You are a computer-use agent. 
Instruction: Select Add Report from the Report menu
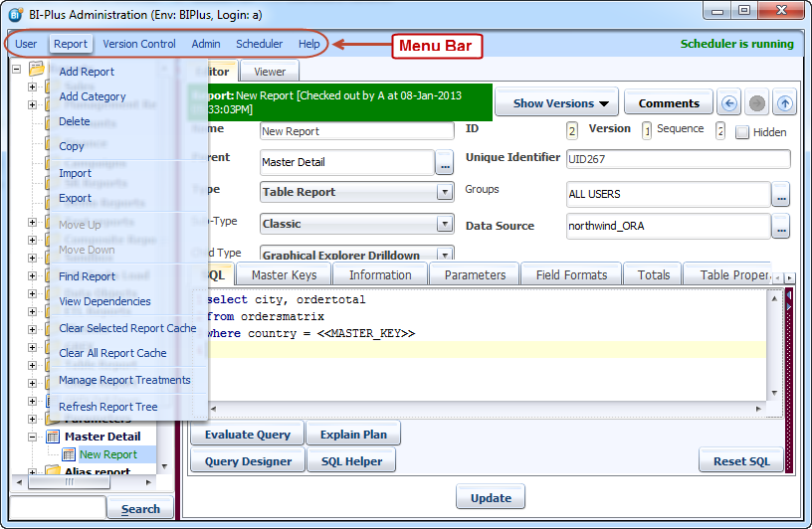click(87, 72)
